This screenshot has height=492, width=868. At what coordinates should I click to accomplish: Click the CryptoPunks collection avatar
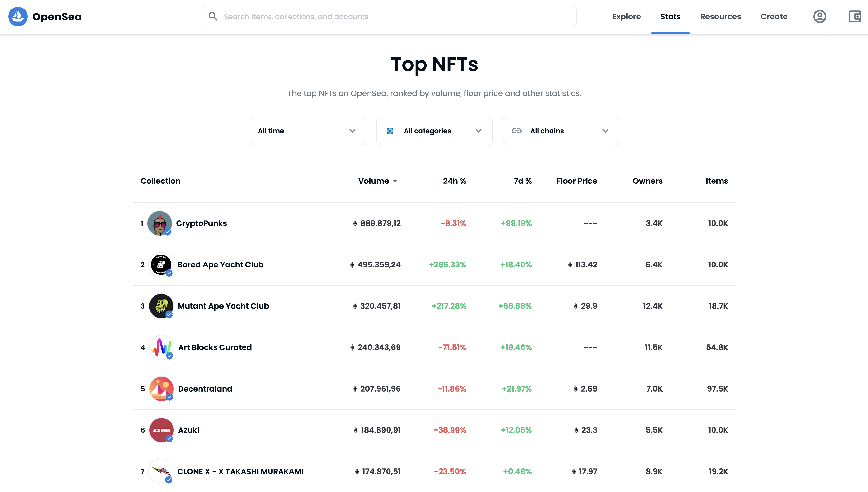[x=159, y=223]
